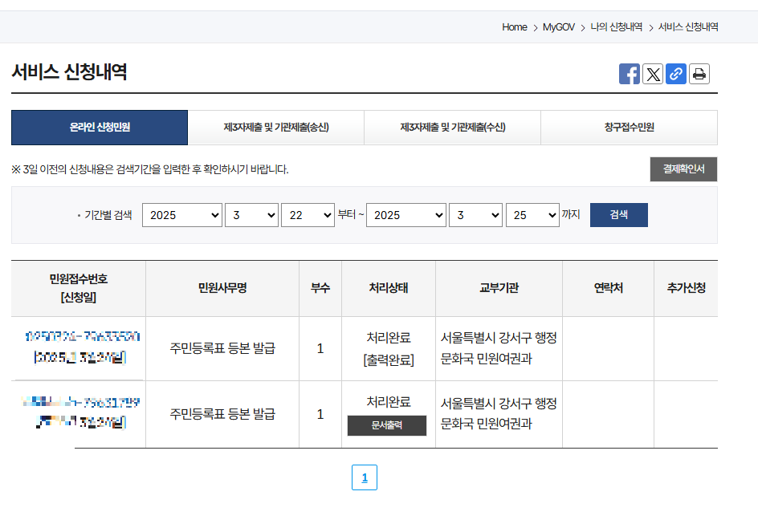Screen dimensions: 758x532
Task: Switch to the 창구접수민원 tab
Action: coord(629,127)
